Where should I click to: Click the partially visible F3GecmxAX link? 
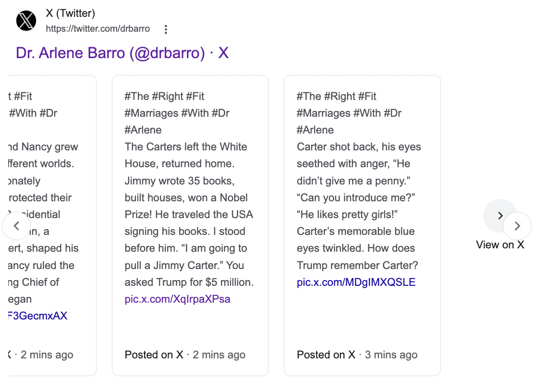pos(37,316)
